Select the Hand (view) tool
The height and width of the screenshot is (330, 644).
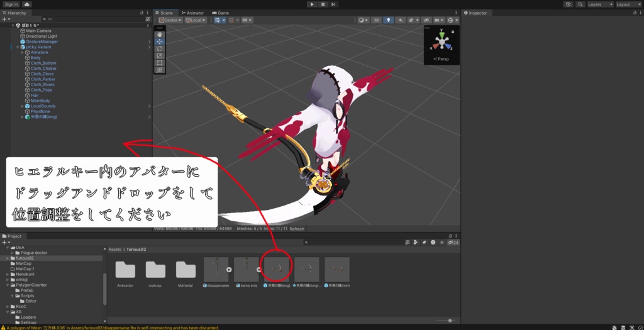[x=160, y=35]
